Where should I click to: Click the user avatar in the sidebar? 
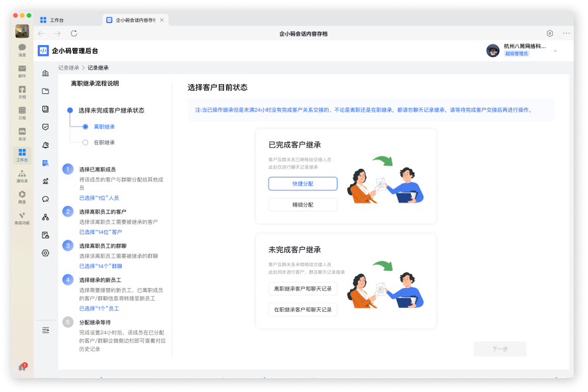(x=22, y=31)
